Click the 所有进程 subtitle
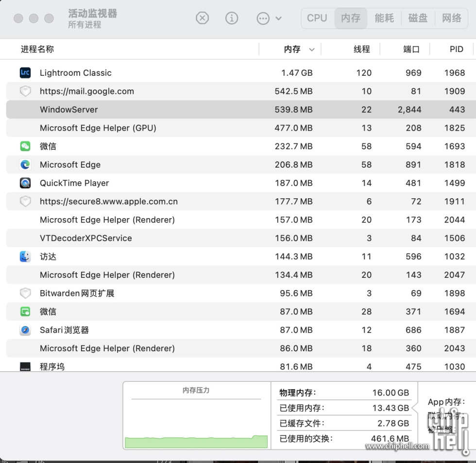 tap(85, 25)
